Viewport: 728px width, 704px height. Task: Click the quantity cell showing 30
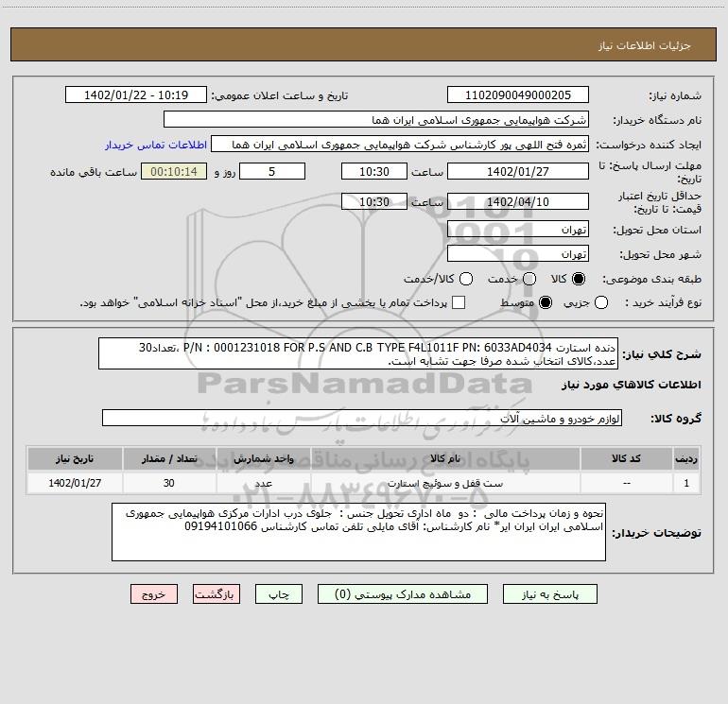pyautogui.click(x=169, y=483)
